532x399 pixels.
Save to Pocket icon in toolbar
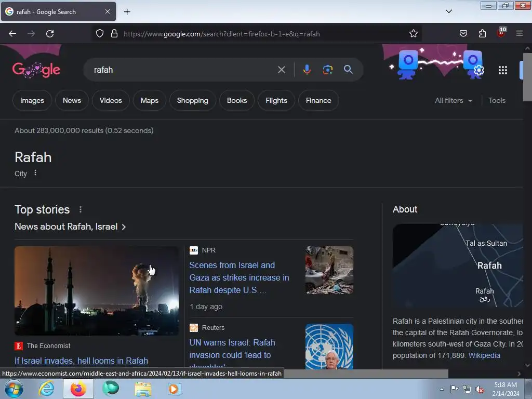click(463, 33)
